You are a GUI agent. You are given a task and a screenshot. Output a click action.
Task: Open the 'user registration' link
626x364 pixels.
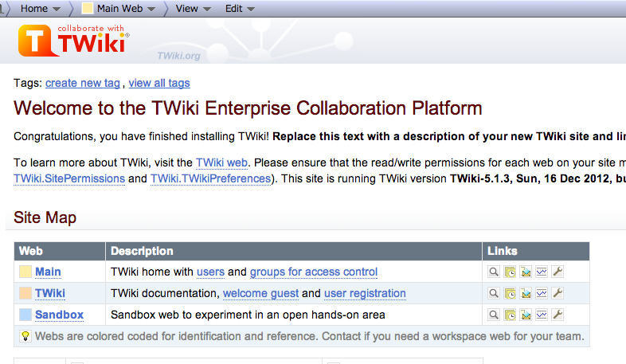365,293
